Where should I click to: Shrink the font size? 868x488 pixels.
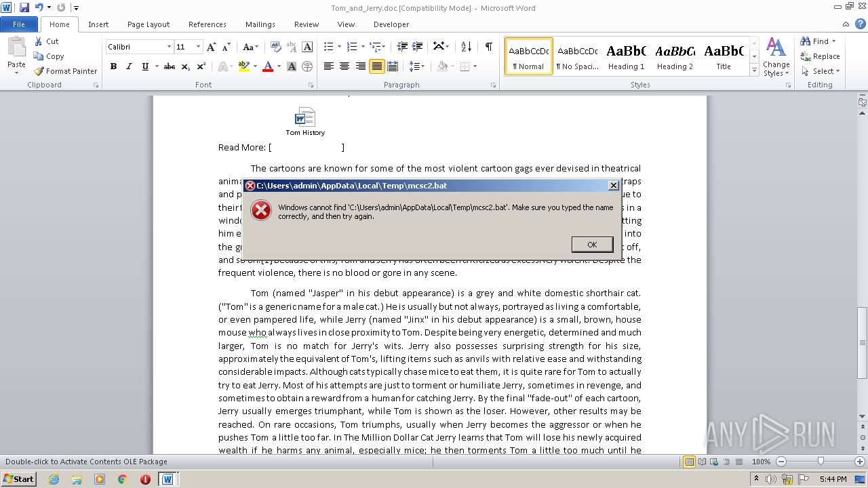point(225,47)
